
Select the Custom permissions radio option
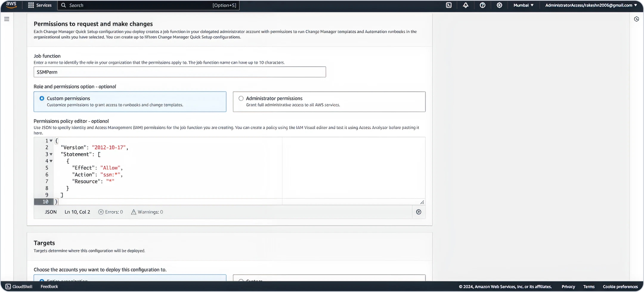click(42, 98)
